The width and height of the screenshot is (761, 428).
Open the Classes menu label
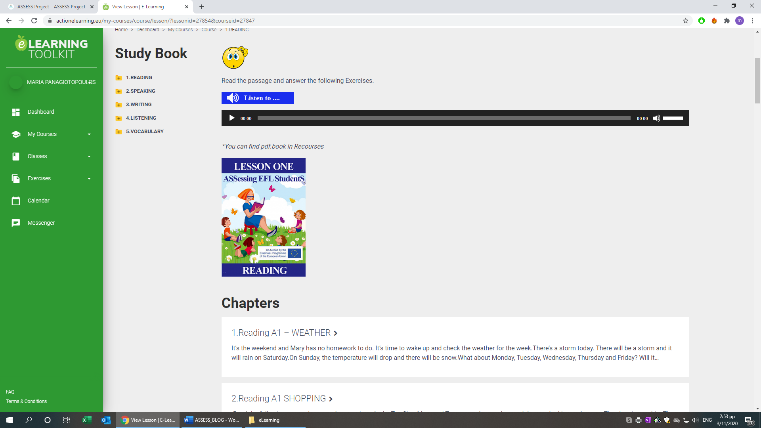click(37, 156)
